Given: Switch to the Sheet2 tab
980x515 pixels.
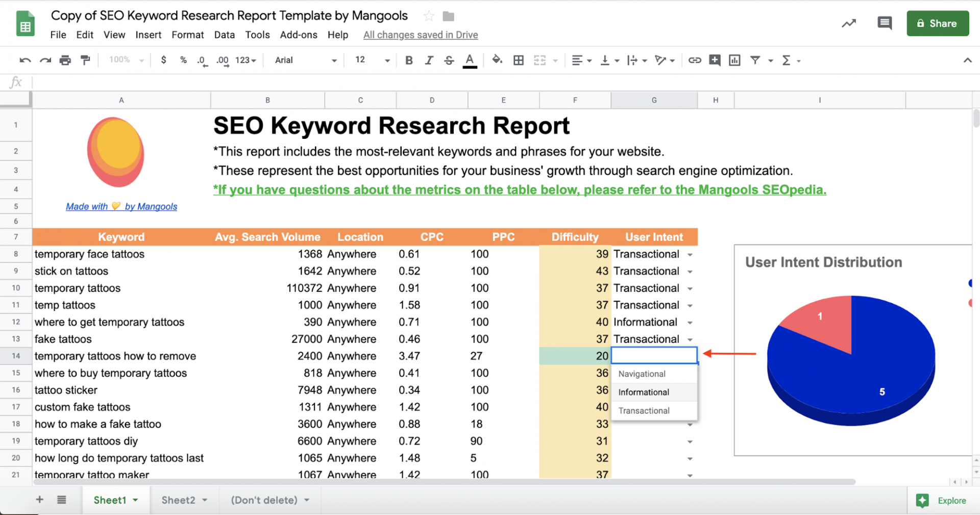Looking at the screenshot, I should pyautogui.click(x=178, y=500).
